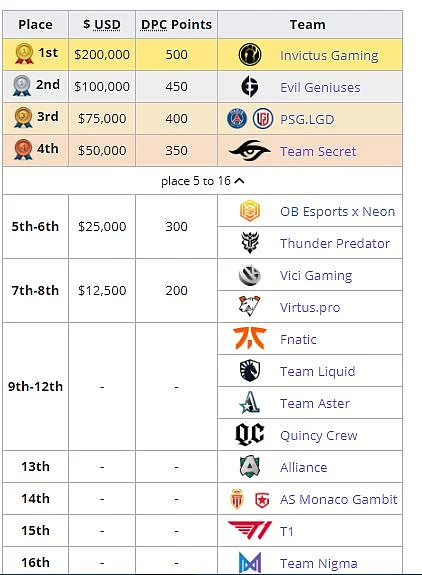Open the Team Aster link
Screen dimensions: 422x575
click(315, 403)
